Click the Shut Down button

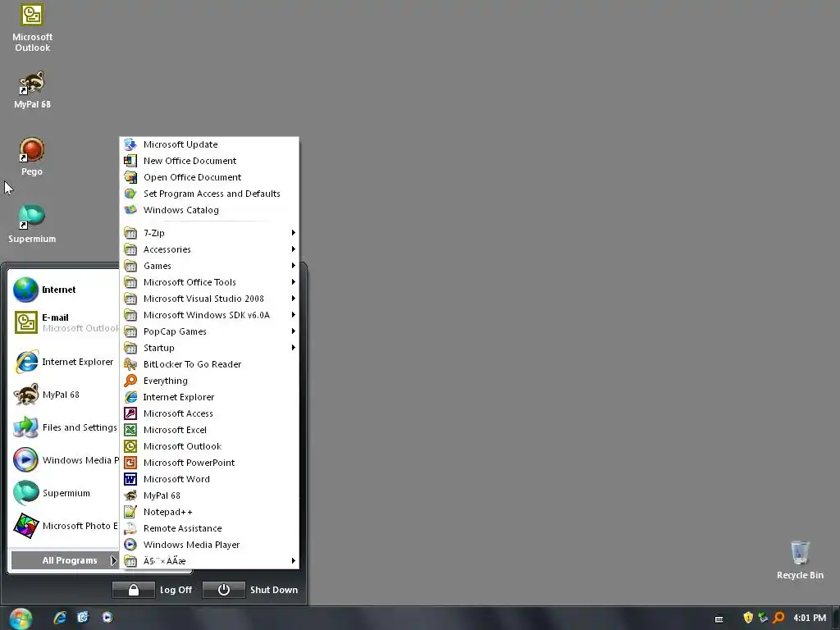pyautogui.click(x=251, y=590)
